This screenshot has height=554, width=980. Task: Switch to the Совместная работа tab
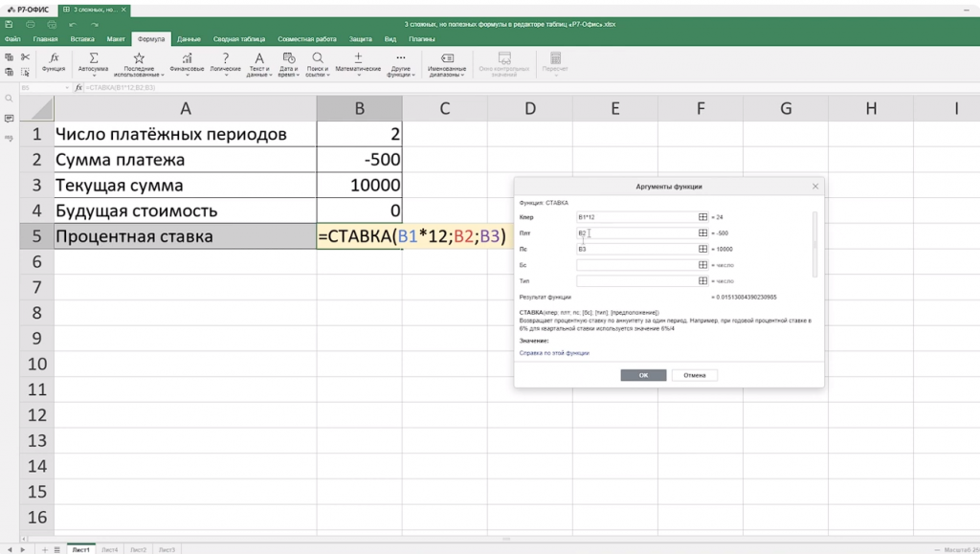click(307, 38)
